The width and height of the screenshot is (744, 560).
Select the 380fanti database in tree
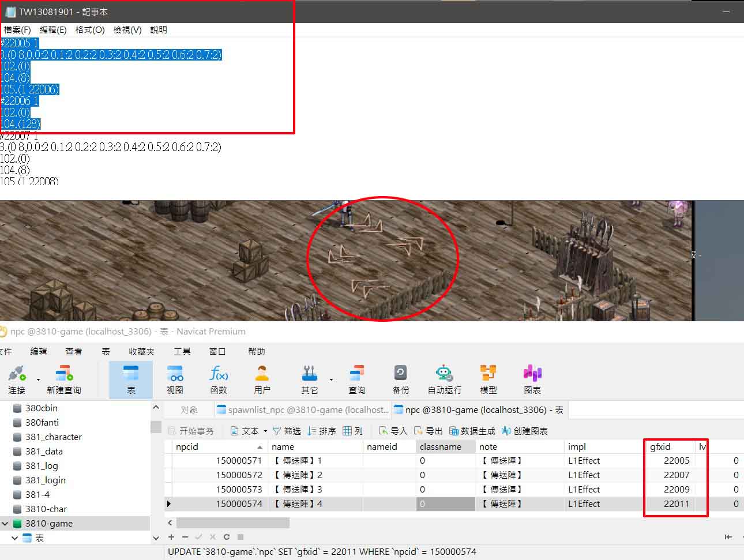pos(42,422)
